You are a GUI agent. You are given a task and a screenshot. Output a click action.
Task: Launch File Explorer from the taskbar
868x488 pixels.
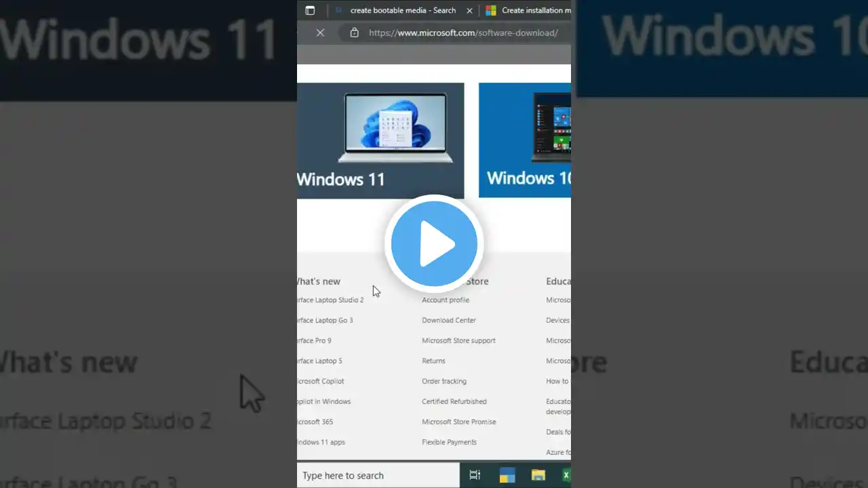point(538,475)
